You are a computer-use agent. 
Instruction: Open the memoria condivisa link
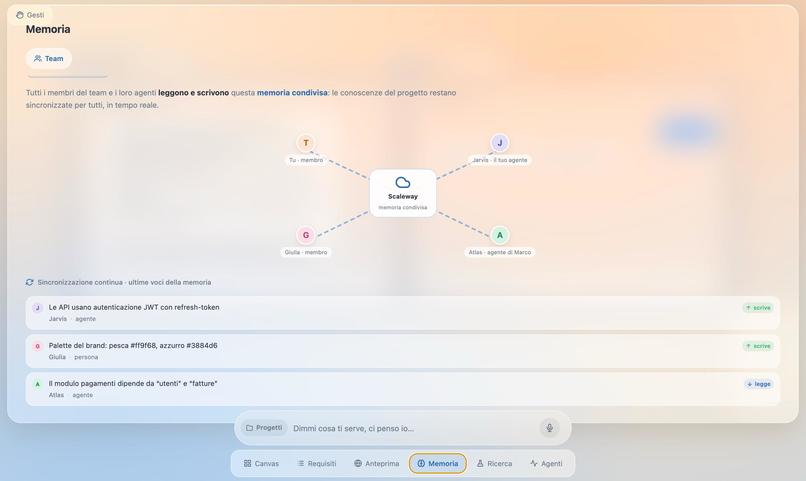click(x=292, y=92)
